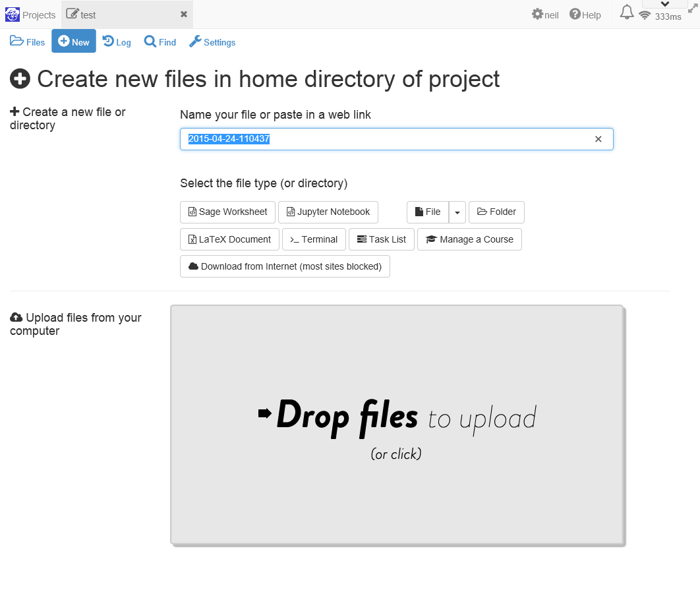700x590 pixels.
Task: Clear the filename with the X icon
Action: (x=598, y=139)
